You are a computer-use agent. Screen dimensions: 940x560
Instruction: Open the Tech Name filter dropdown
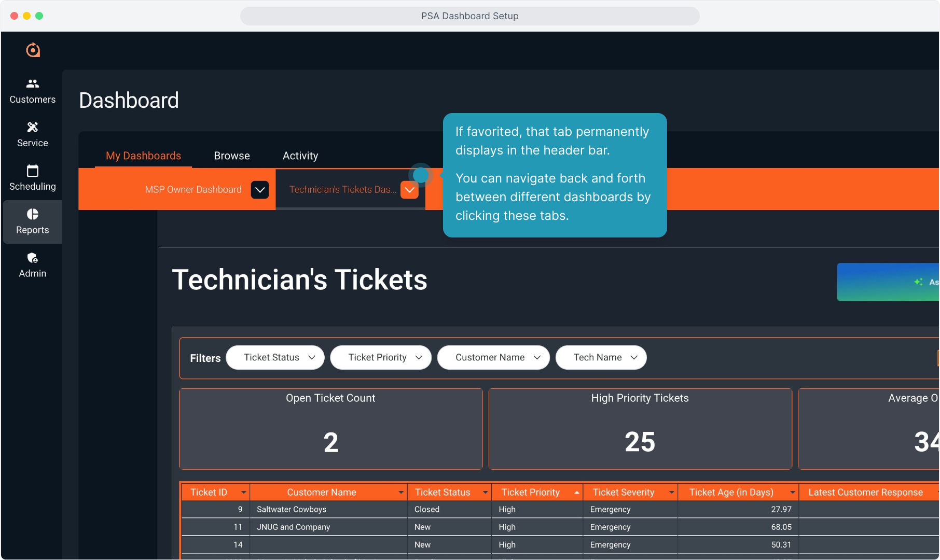[601, 358]
